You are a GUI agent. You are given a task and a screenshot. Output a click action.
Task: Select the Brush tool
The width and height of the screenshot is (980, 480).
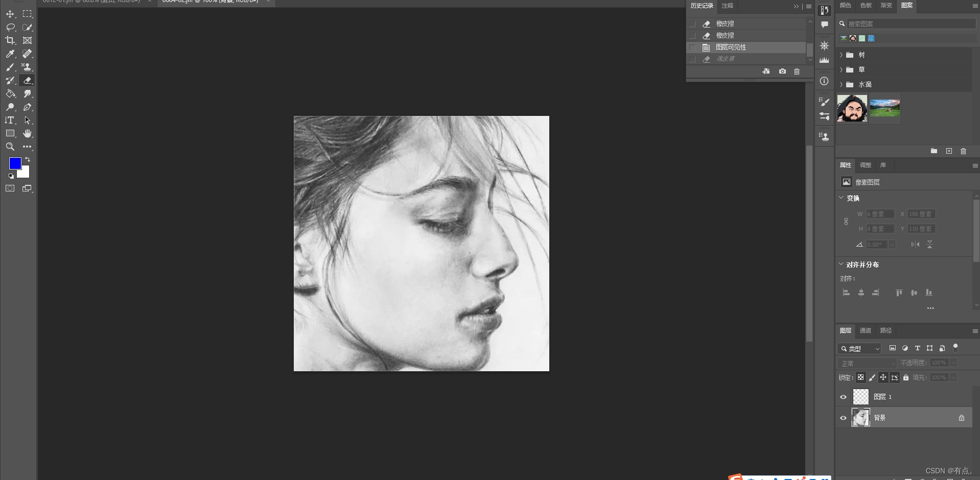(10, 67)
